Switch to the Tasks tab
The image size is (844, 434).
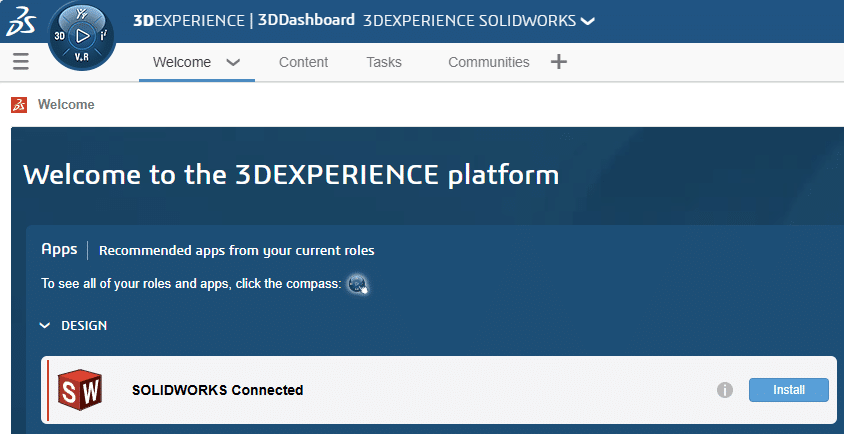click(384, 62)
